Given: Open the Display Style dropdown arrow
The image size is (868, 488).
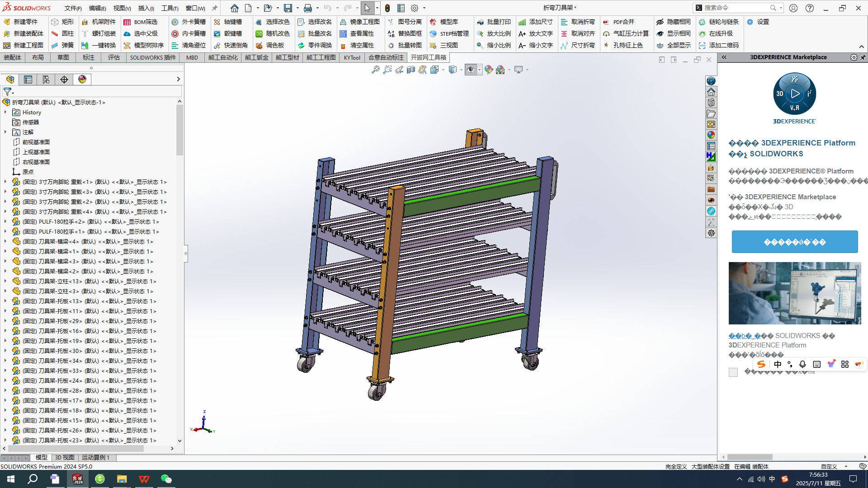Looking at the screenshot, I should (461, 70).
